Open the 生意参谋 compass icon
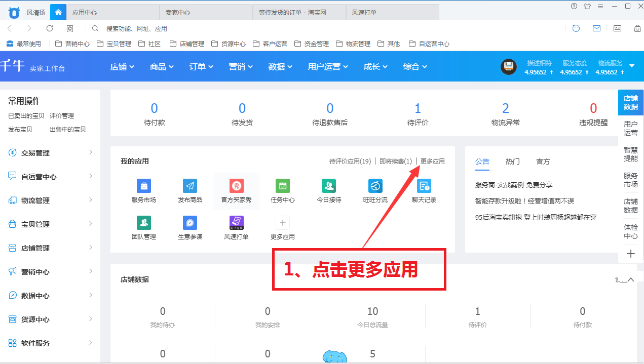Viewport: 644px width, 364px height. point(190,223)
